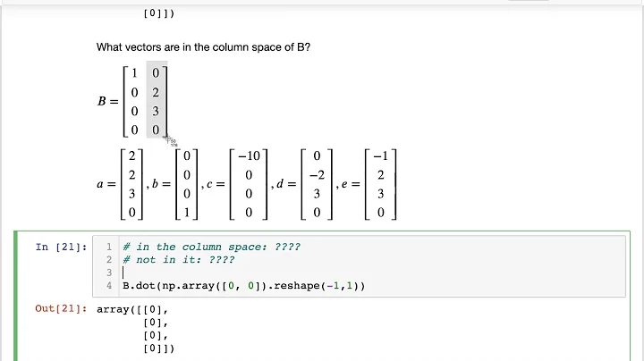The width and height of the screenshot is (644, 361).
Task: Click line number 4 in the code cell
Action: coord(109,286)
